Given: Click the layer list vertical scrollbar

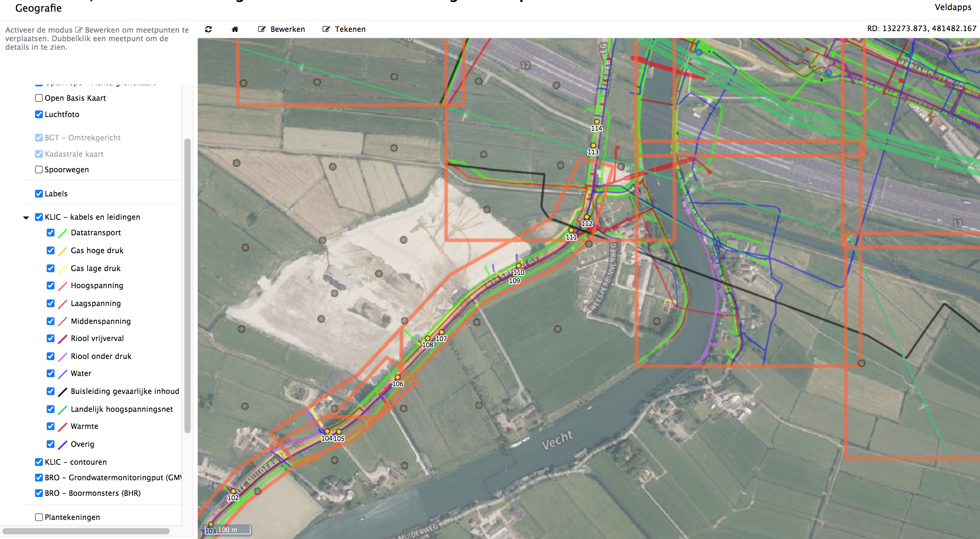Looking at the screenshot, I should 188,286.
